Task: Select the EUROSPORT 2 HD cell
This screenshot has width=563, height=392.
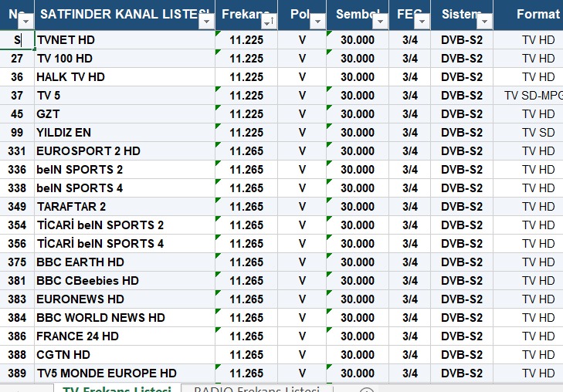Action: 124,151
